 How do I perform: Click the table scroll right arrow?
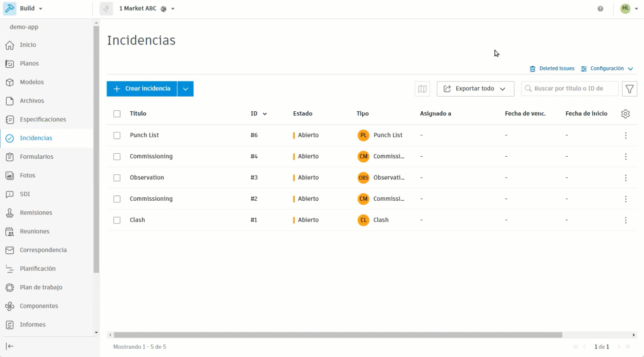(634, 335)
